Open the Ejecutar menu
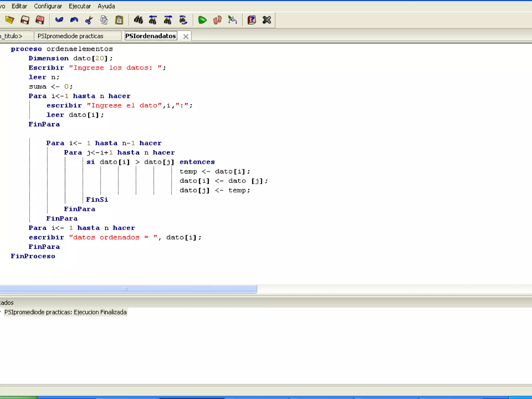This screenshot has height=399, width=532. click(79, 6)
